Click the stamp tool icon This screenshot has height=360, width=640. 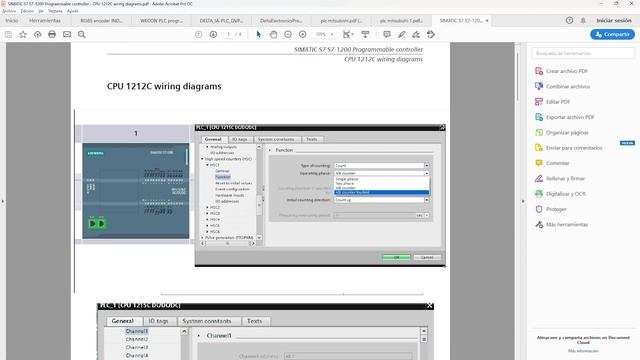pyautogui.click(x=431, y=34)
